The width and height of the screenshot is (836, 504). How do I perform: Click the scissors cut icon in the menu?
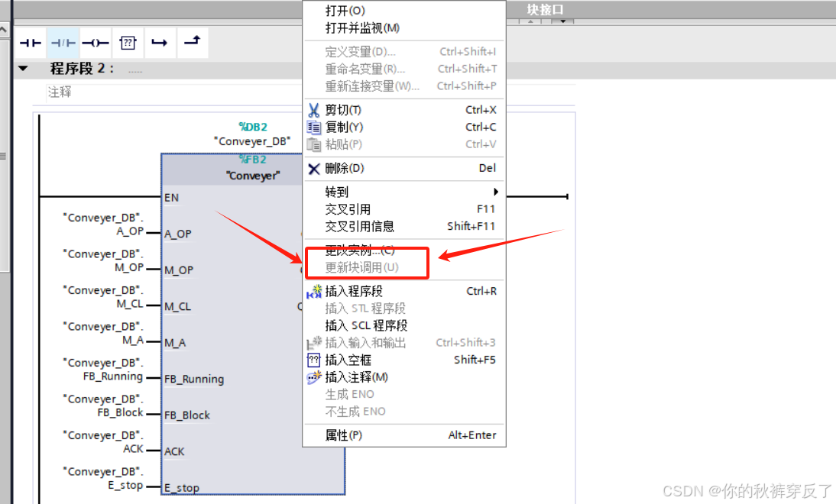313,109
